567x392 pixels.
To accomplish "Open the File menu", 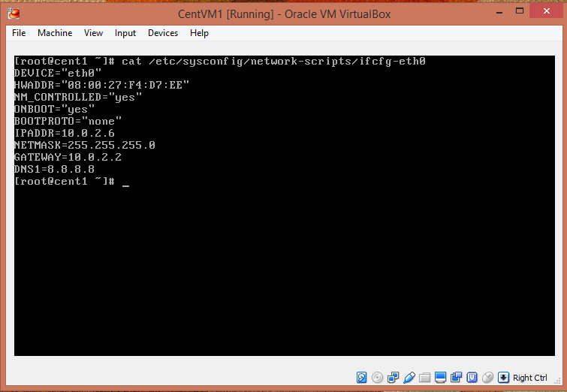I will click(19, 33).
